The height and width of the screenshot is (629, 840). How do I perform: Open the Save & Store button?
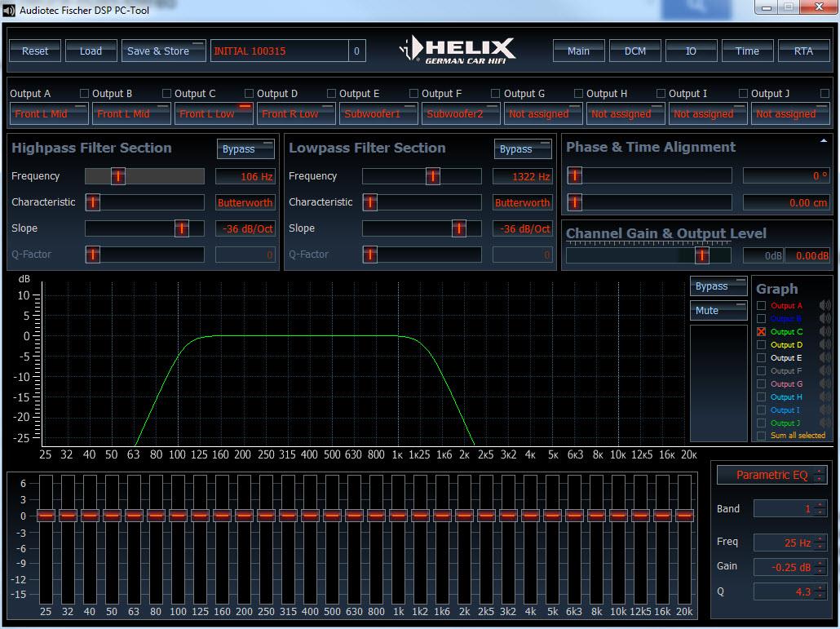[x=163, y=51]
